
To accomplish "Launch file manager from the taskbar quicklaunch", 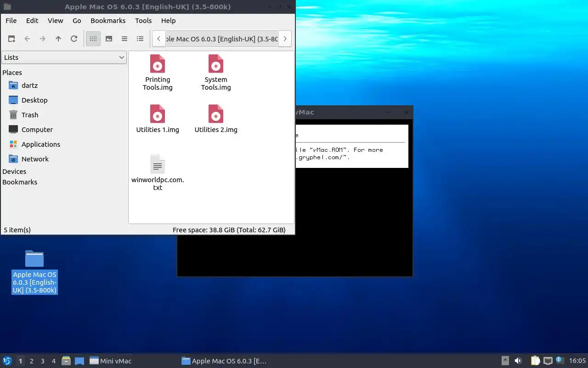I will coord(66,361).
